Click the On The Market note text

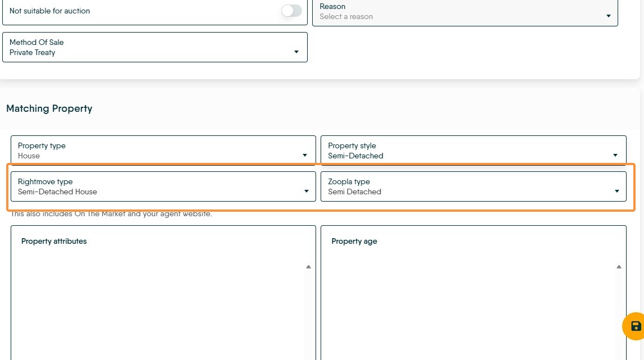[111, 214]
